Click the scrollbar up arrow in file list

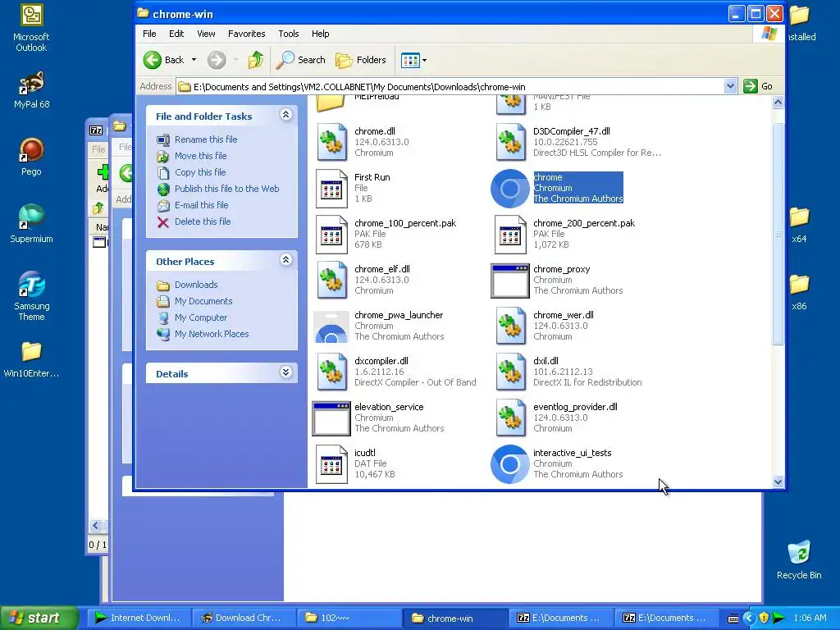778,102
